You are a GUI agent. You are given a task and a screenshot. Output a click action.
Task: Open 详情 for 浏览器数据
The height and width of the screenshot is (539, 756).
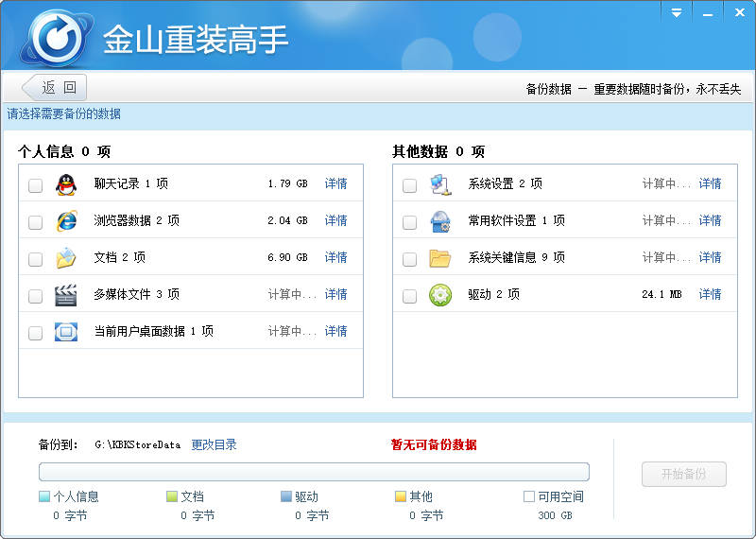tap(336, 220)
